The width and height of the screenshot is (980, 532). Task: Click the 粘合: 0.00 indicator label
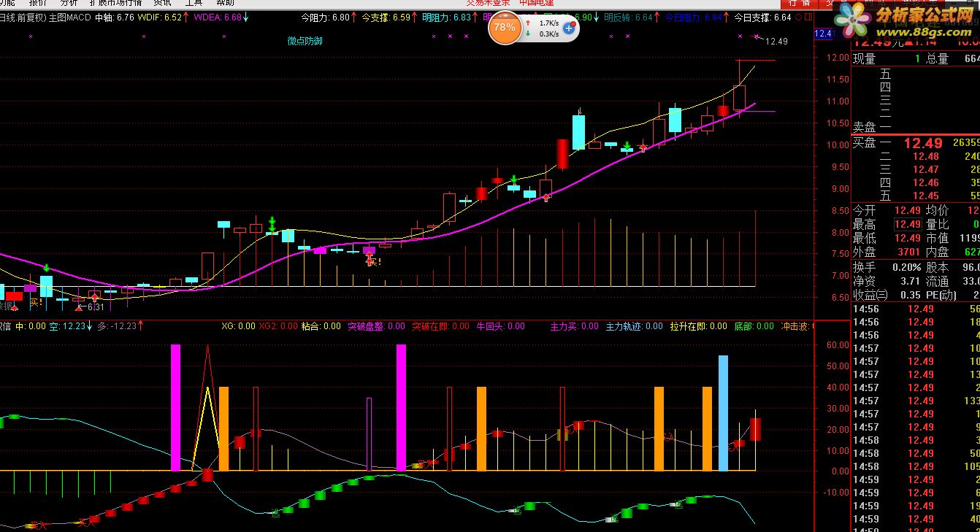321,326
